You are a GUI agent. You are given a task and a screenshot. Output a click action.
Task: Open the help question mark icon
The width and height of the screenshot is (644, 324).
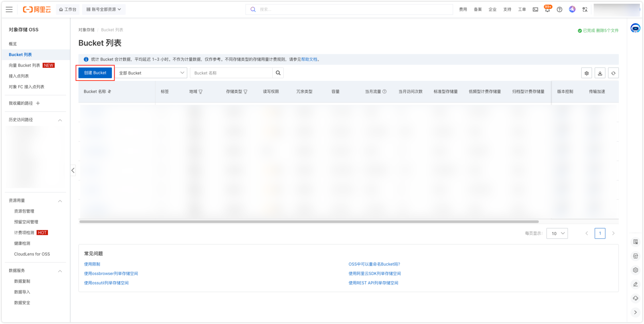(559, 10)
